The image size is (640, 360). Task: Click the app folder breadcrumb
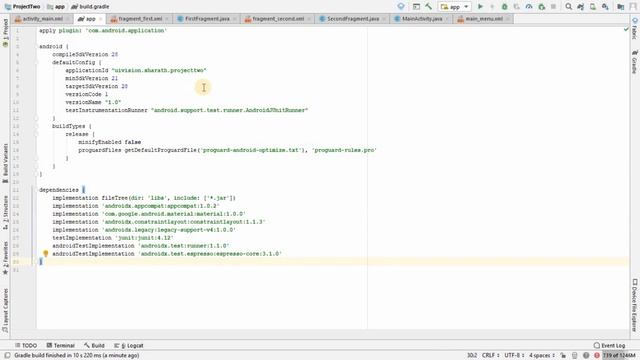[56, 7]
